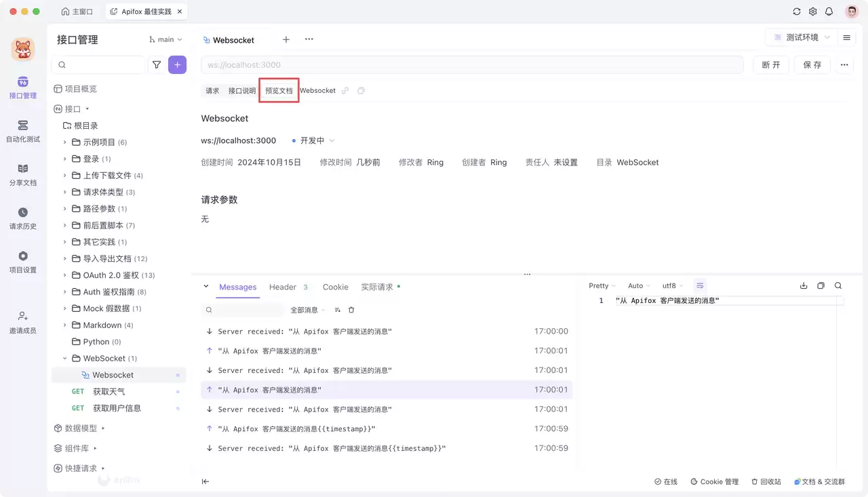Image resolution: width=868 pixels, height=497 pixels.
Task: Collapse the messages panel with chevron
Action: [206, 287]
